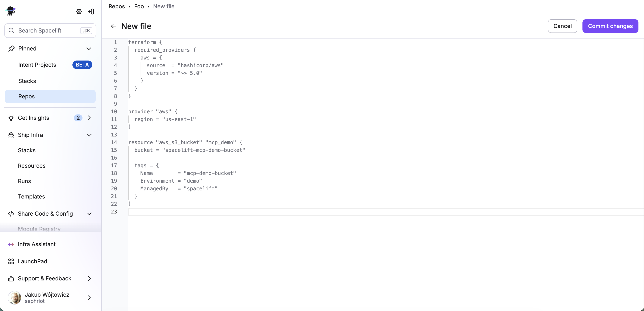Collapse the Ship Infra section
644x311 pixels.
pos(89,135)
